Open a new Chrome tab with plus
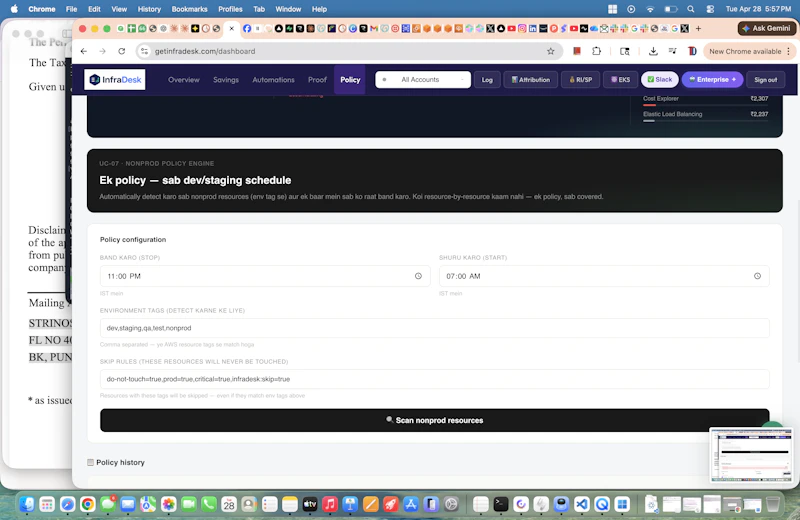 point(698,29)
